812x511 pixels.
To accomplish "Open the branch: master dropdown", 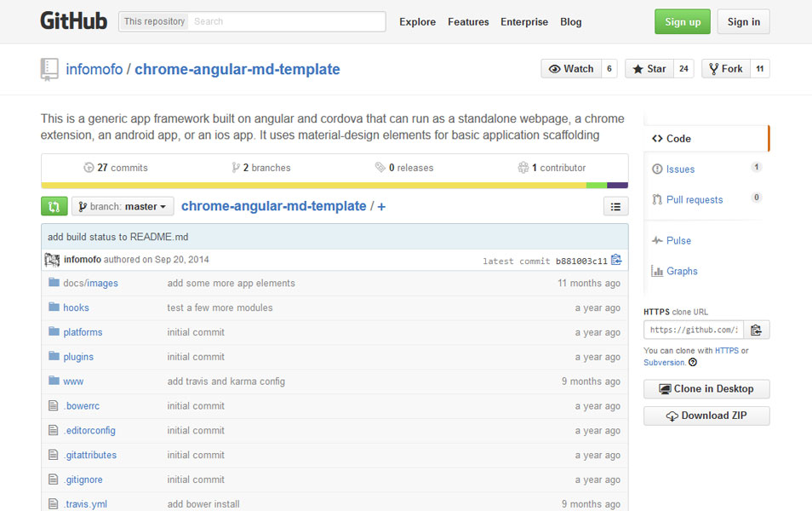I will 123,206.
